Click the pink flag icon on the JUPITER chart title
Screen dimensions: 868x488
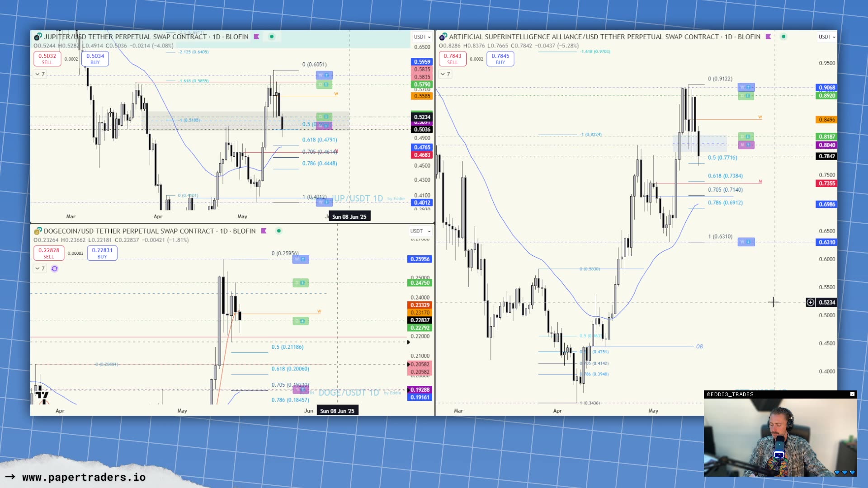pos(257,37)
